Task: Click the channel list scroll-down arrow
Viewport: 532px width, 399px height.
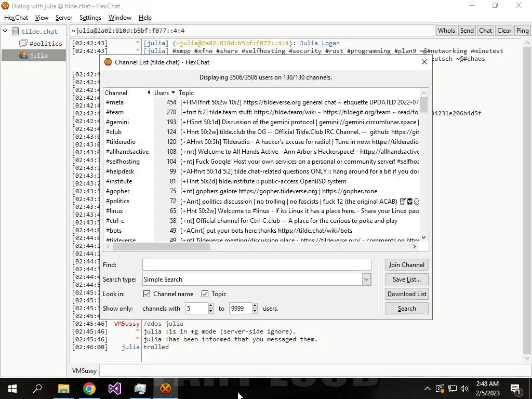Action: pyautogui.click(x=423, y=237)
